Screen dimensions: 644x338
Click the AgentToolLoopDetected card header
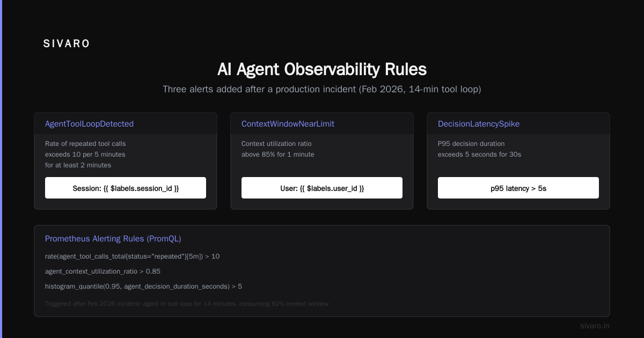click(126, 124)
